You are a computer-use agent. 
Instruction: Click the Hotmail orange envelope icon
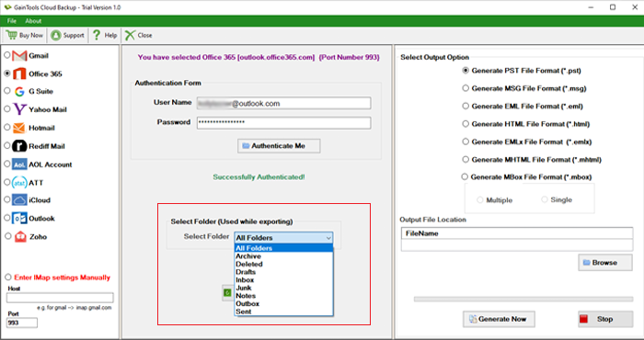pos(19,128)
